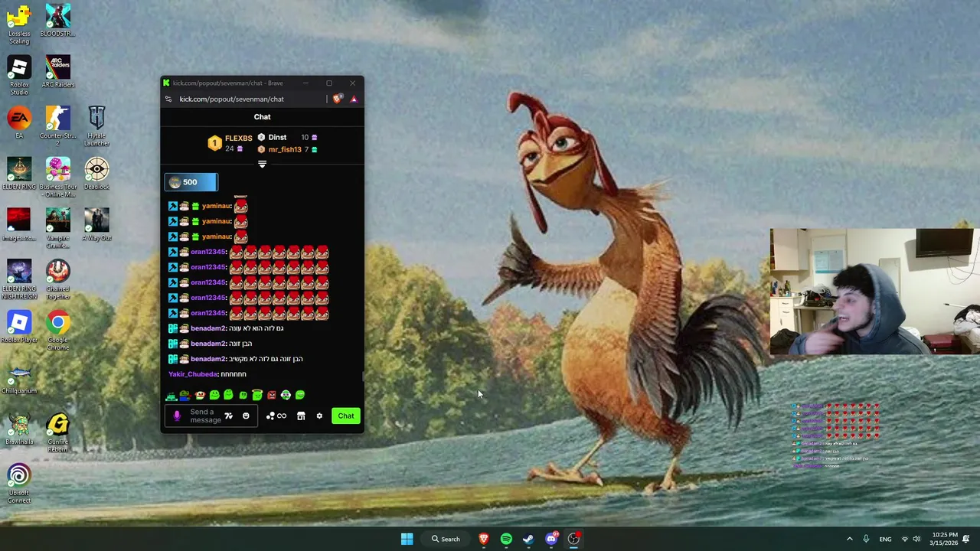Open Brave Shields lion icon
This screenshot has height=551, width=980.
coord(338,99)
